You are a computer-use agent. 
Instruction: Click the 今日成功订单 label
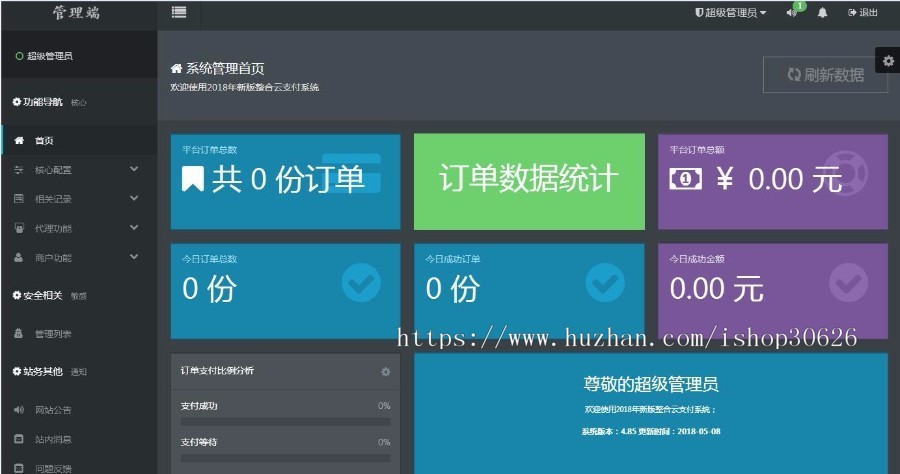click(453, 259)
